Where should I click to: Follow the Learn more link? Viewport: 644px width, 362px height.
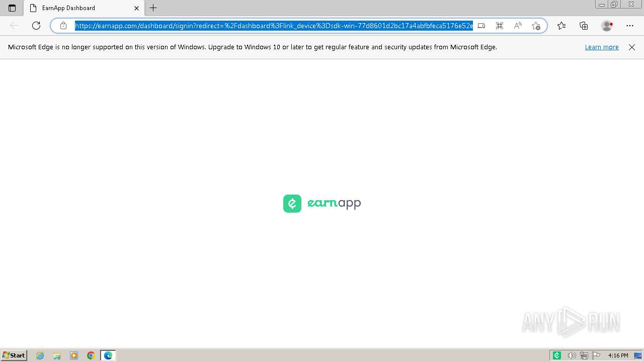click(x=602, y=47)
